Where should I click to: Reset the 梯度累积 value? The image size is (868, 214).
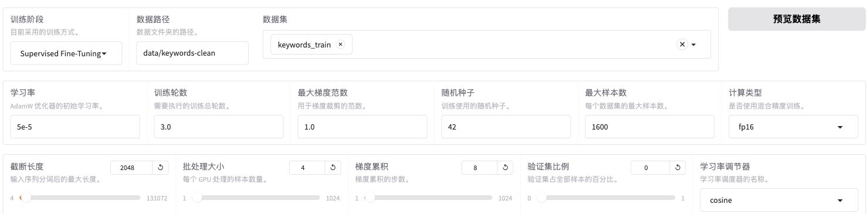coord(505,168)
